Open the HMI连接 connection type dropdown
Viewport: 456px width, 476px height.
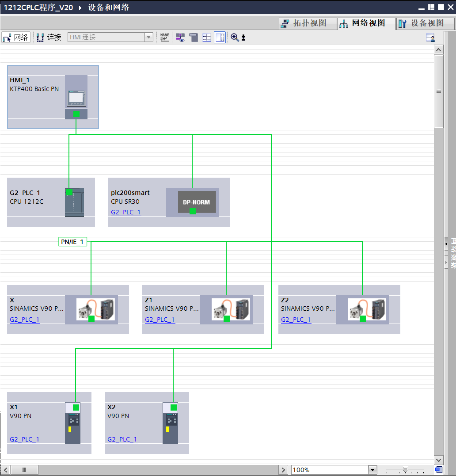pos(148,38)
